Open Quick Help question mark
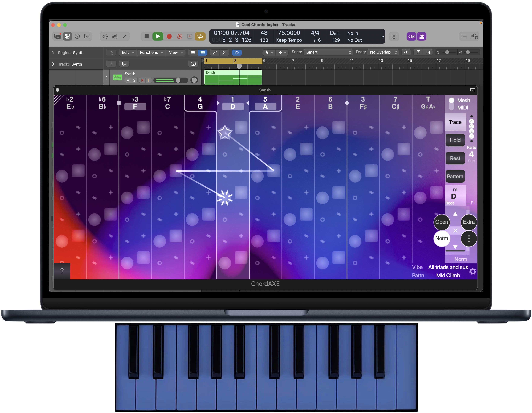 tap(77, 36)
